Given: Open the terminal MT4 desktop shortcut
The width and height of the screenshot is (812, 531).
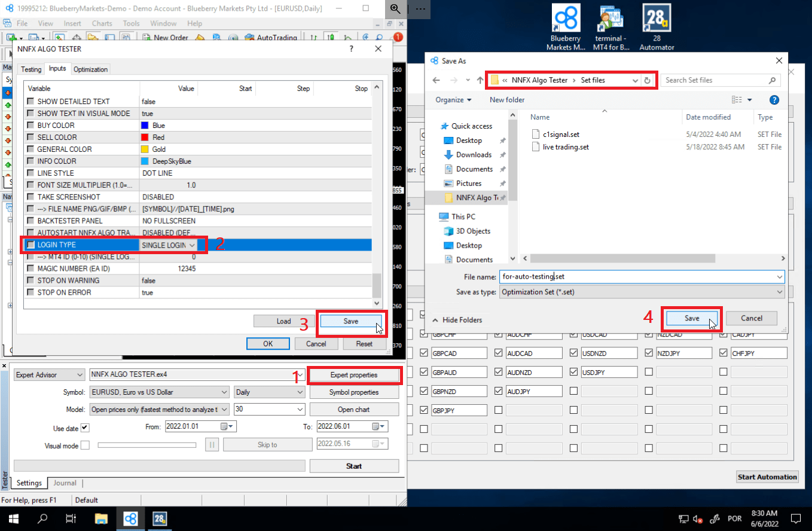Looking at the screenshot, I should (x=610, y=27).
